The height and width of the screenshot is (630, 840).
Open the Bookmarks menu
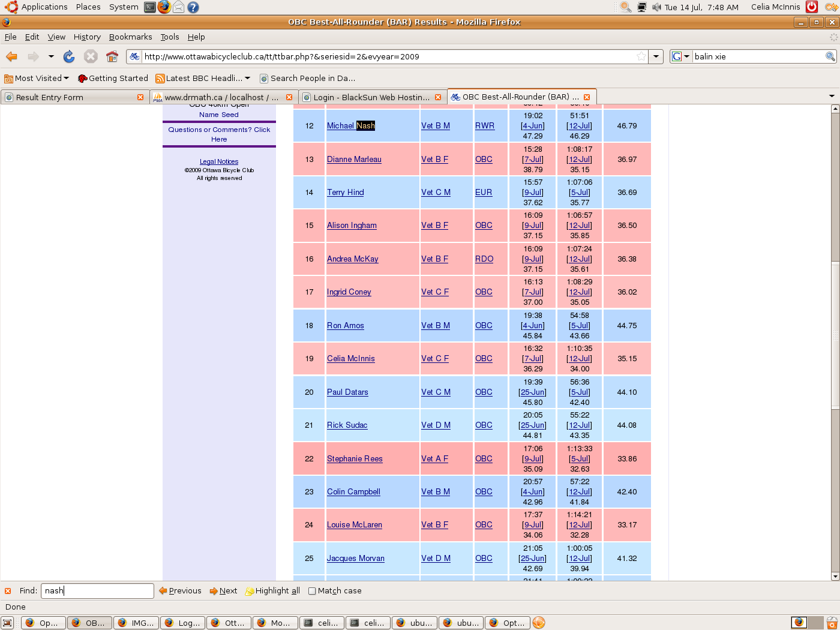point(130,37)
